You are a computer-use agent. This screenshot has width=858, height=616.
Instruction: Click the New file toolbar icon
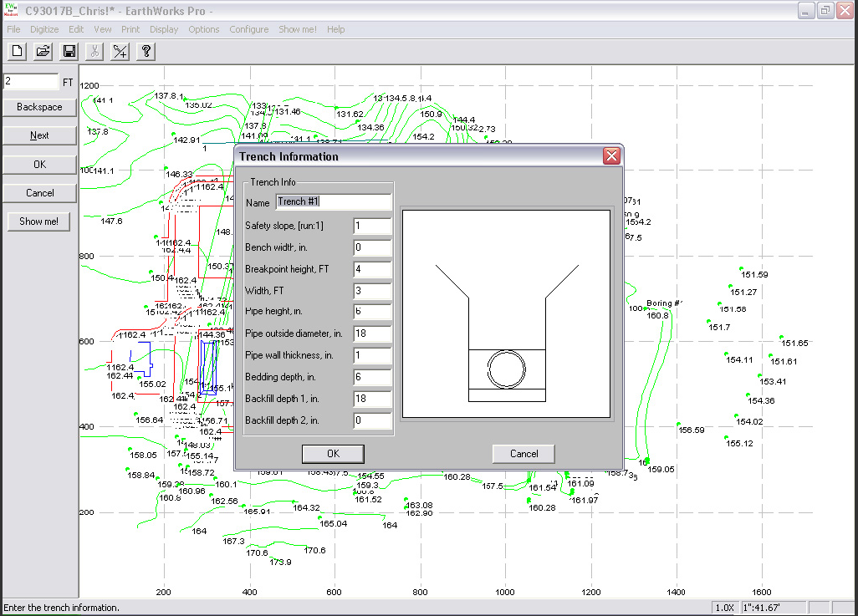click(x=18, y=52)
